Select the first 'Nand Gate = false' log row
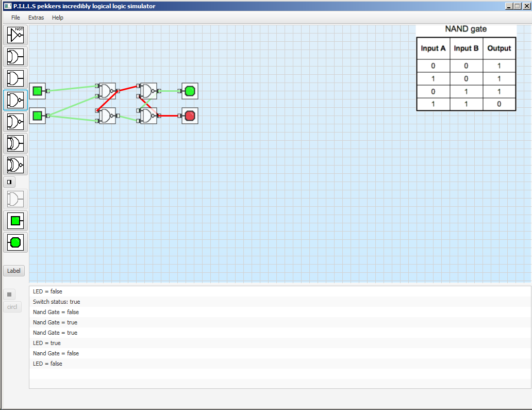532x410 pixels. click(280, 312)
